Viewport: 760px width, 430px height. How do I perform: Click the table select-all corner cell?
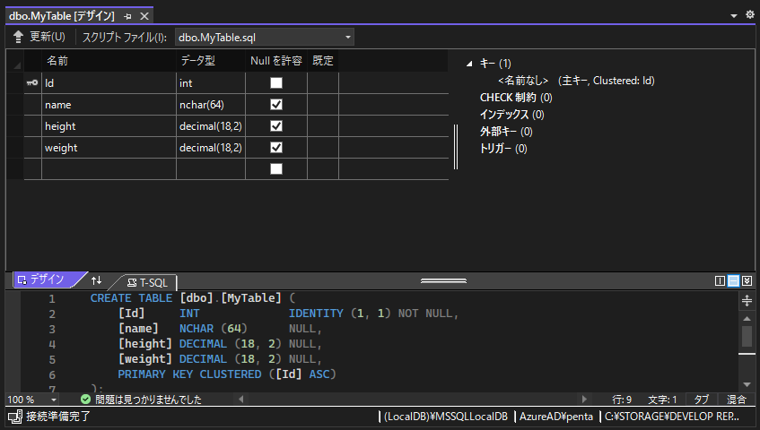coord(16,62)
